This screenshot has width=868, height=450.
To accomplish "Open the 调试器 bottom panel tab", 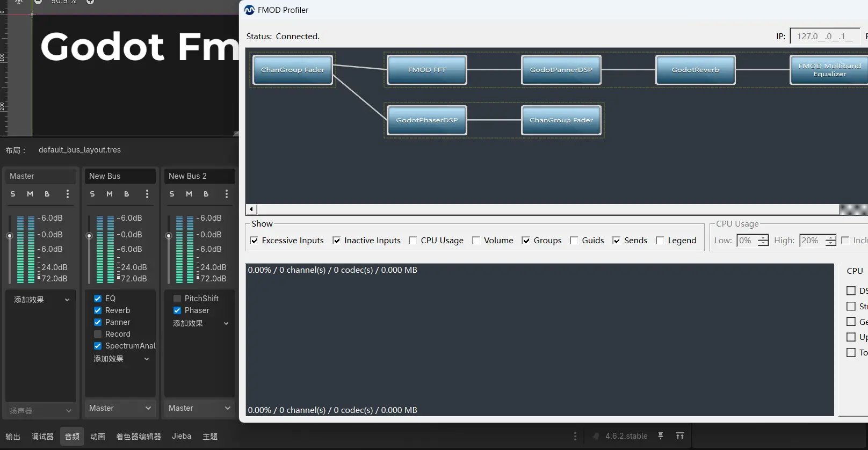I will (x=42, y=437).
